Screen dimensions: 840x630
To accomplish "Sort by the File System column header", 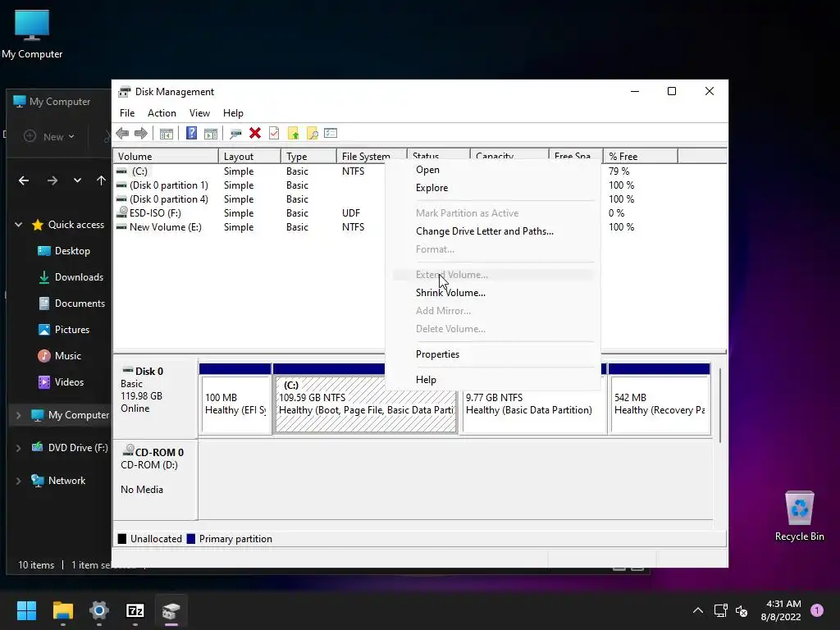I will (372, 157).
